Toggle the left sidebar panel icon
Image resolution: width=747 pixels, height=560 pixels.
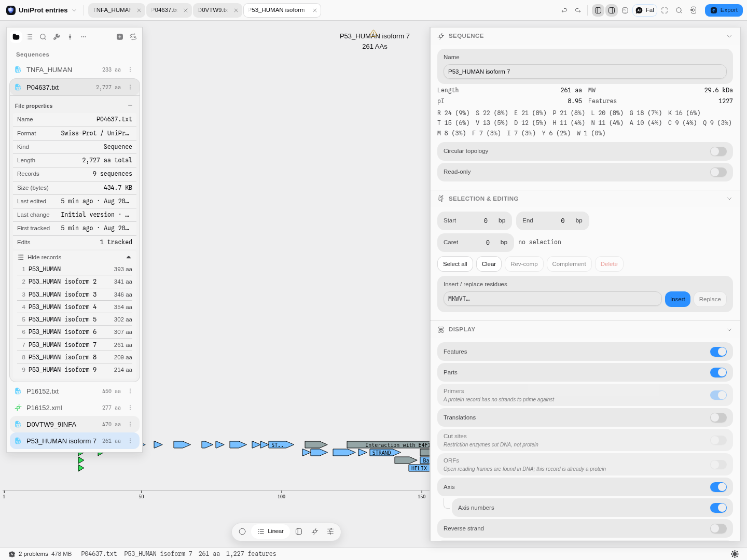(x=598, y=10)
